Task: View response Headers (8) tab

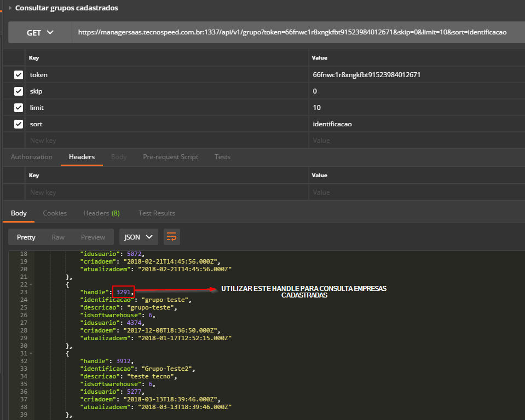Action: click(101, 213)
